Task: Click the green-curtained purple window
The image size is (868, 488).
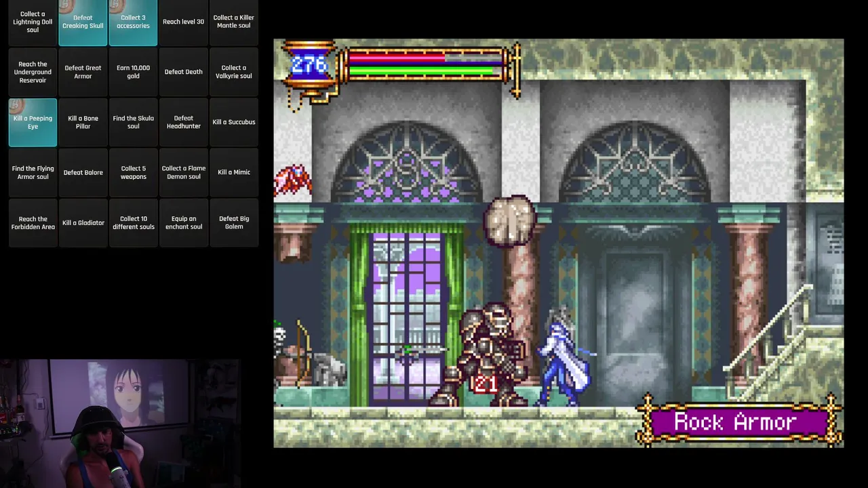Action: [406, 316]
